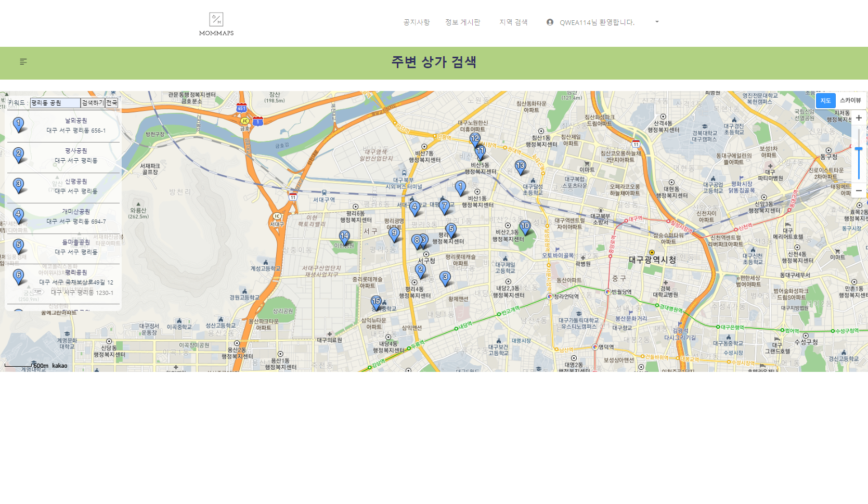Click marker 13 near 이마트
The height and width of the screenshot is (504, 868).
click(x=520, y=164)
